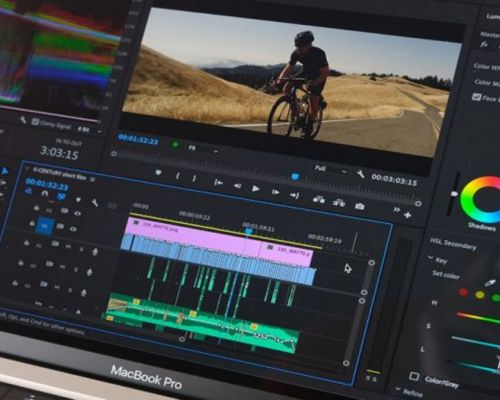Open the Fit zoom level dropdown
500x400 pixels.
tap(203, 149)
